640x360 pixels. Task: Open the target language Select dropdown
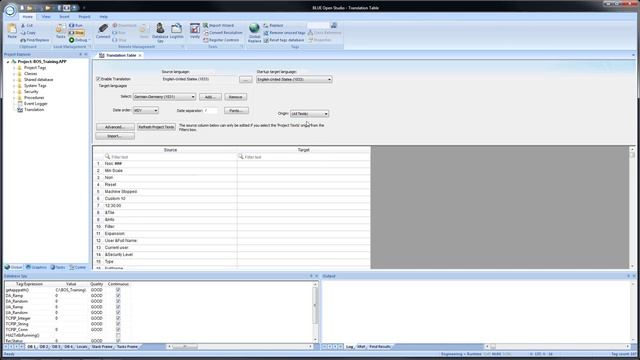tap(164, 97)
